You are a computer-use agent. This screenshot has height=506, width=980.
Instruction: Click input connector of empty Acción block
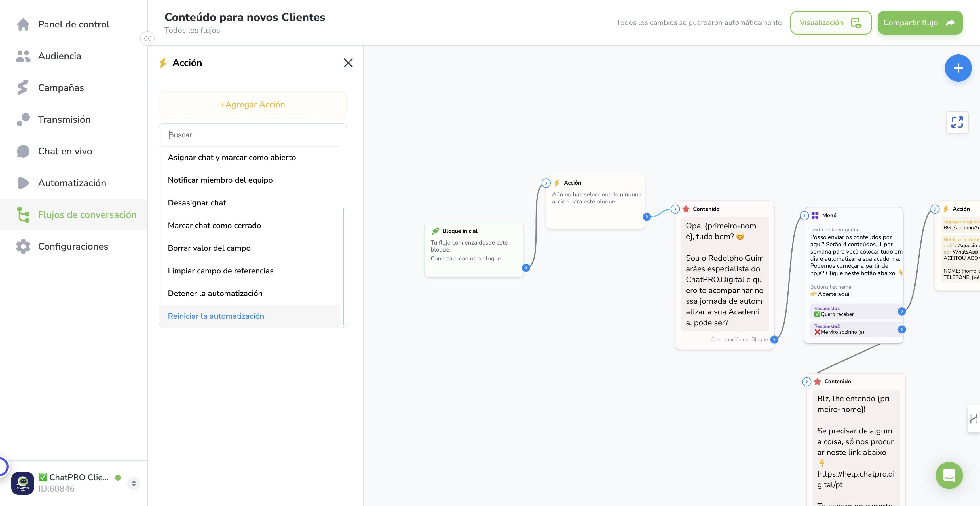click(546, 183)
